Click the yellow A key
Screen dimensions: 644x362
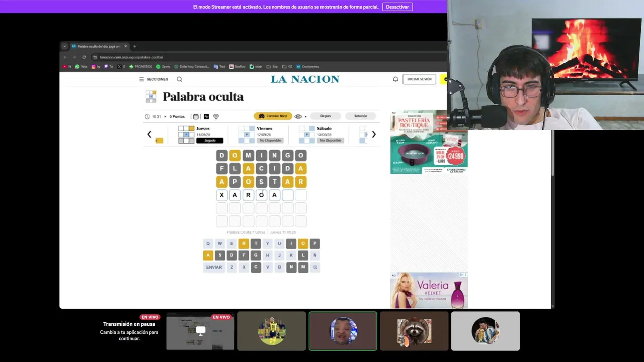click(208, 255)
